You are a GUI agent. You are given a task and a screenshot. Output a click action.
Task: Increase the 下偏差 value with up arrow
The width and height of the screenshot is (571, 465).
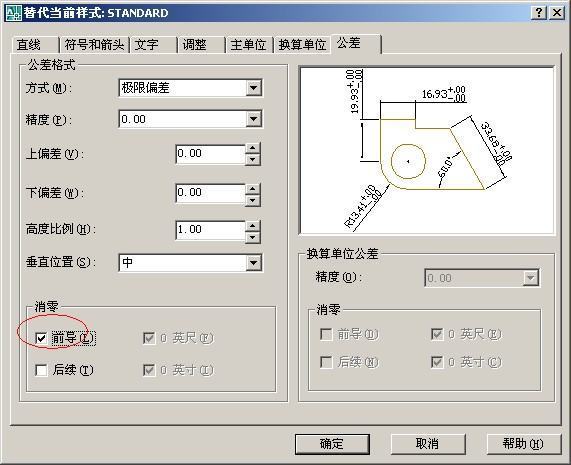click(253, 188)
